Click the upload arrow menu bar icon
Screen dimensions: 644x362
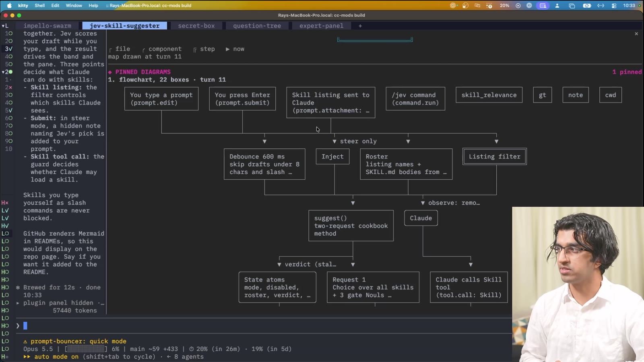click(x=489, y=6)
